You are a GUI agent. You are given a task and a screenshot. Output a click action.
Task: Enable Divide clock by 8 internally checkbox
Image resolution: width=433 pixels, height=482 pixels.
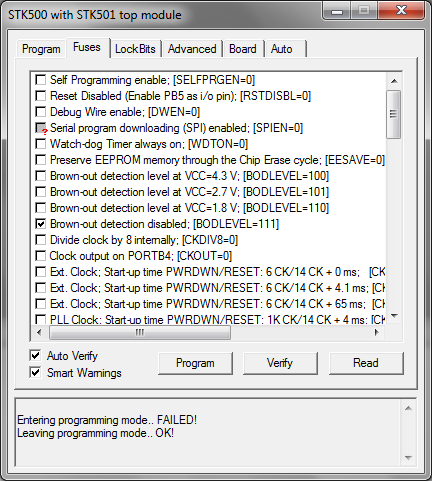41,240
